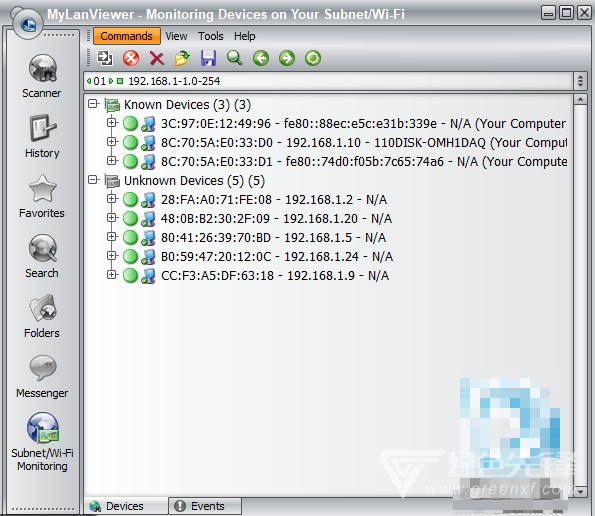Image resolution: width=595 pixels, height=516 pixels.
Task: Click the Unknown Devices group icon
Action: tap(112, 181)
